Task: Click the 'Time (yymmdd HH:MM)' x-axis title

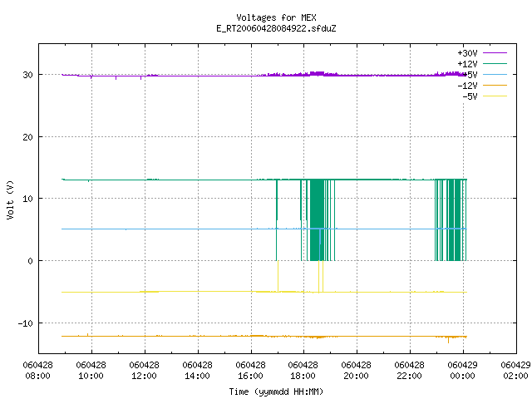Action: [x=276, y=392]
